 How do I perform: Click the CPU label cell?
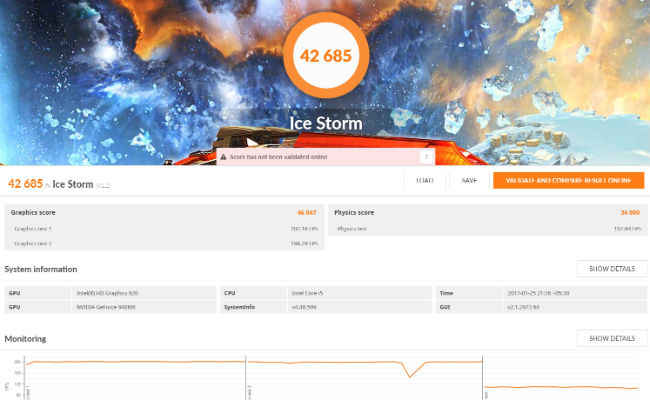pyautogui.click(x=253, y=293)
